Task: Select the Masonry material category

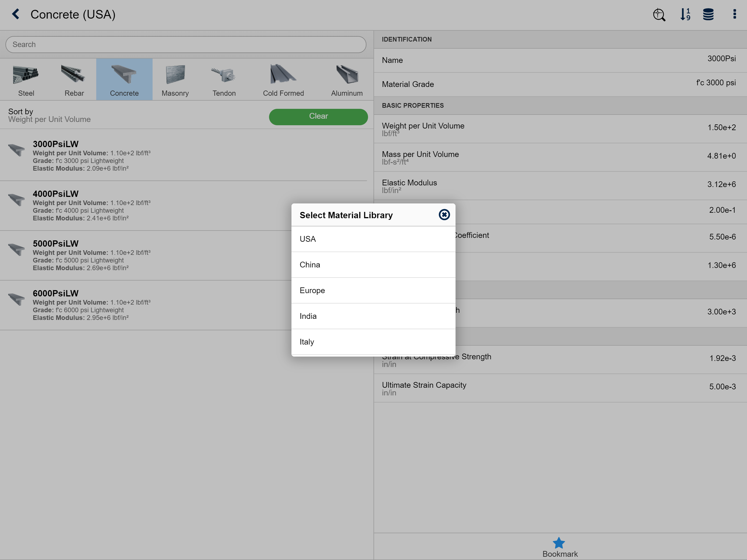Action: pyautogui.click(x=175, y=80)
